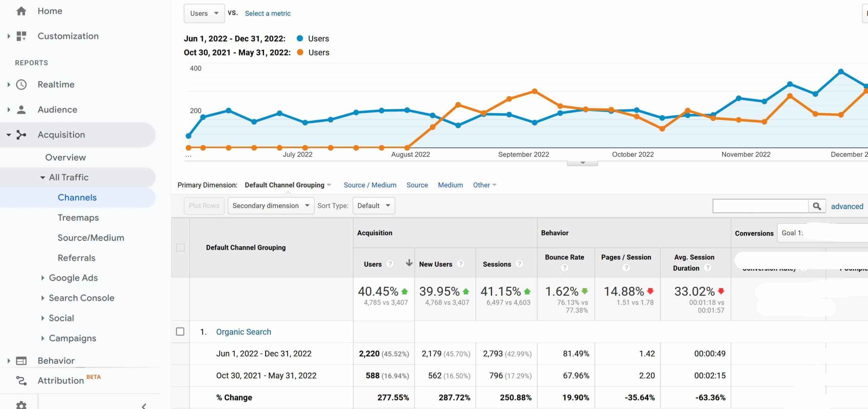Expand the Search Console submenu

pos(43,298)
